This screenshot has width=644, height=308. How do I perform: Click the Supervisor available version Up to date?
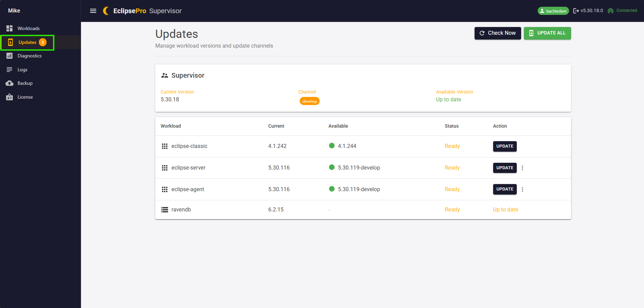[x=449, y=100]
